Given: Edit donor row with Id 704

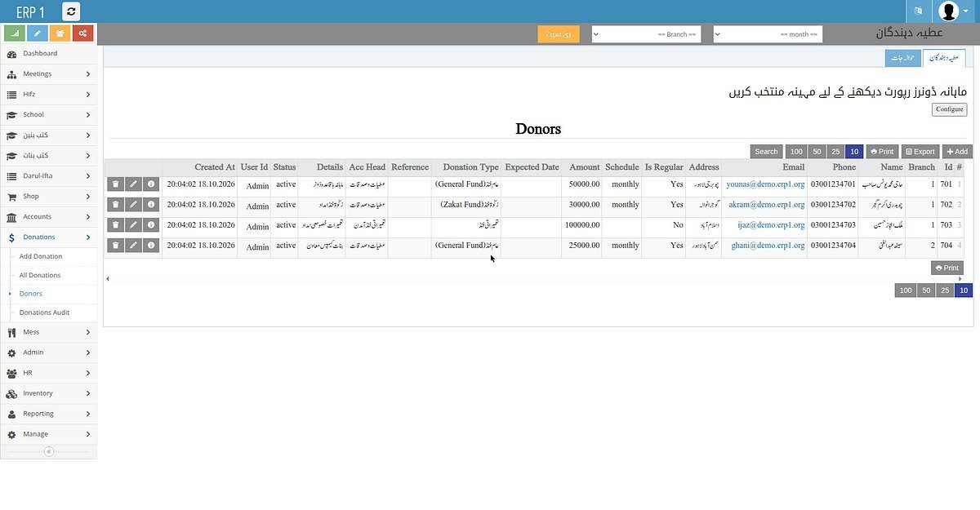Looking at the screenshot, I should point(133,246).
